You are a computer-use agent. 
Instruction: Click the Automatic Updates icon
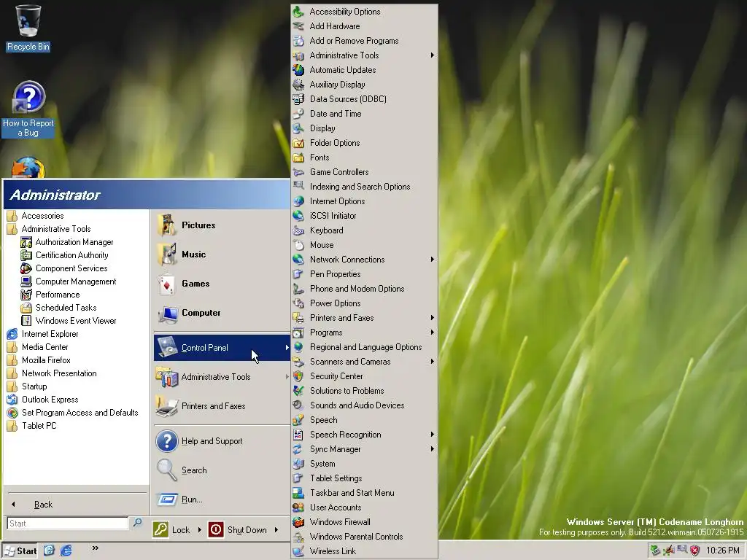point(298,70)
